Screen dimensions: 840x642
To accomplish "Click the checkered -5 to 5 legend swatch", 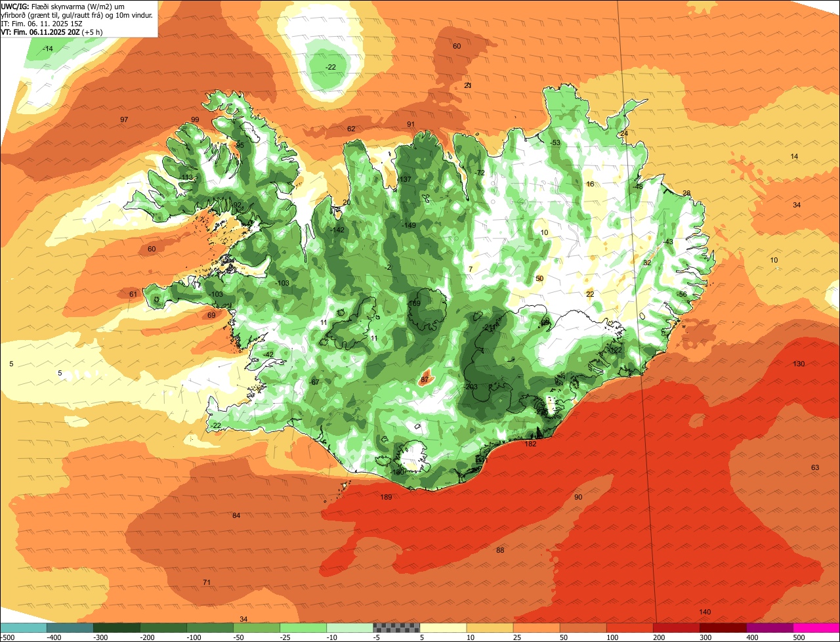I will [396, 628].
